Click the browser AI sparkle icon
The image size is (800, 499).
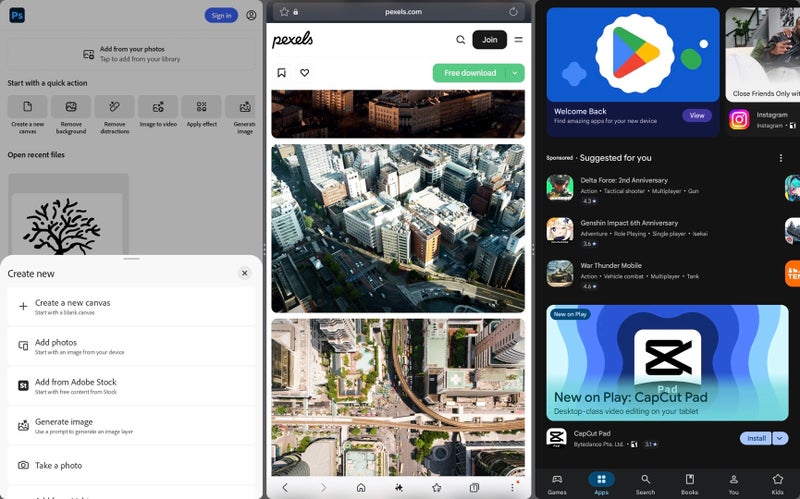[x=399, y=488]
